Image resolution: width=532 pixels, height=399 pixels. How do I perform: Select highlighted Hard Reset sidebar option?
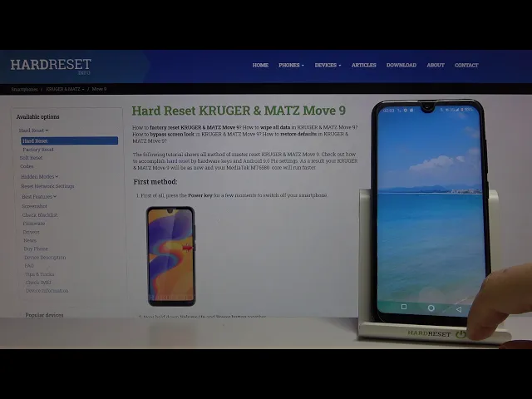pyautogui.click(x=69, y=140)
